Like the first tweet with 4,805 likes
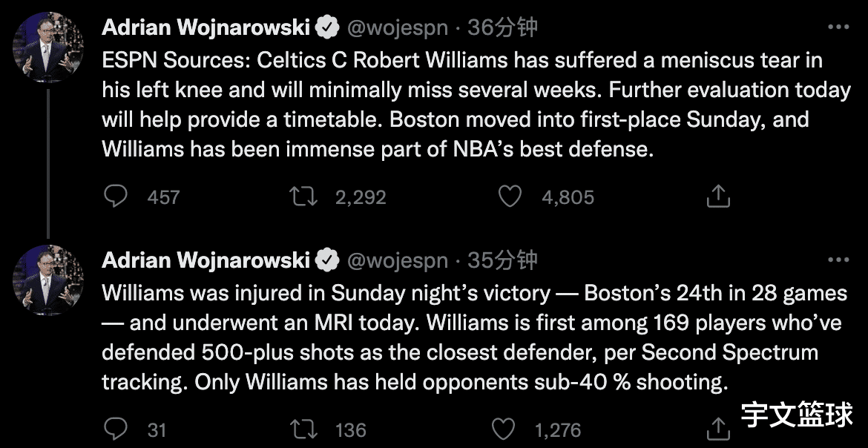The width and height of the screenshot is (868, 448). pos(510,197)
